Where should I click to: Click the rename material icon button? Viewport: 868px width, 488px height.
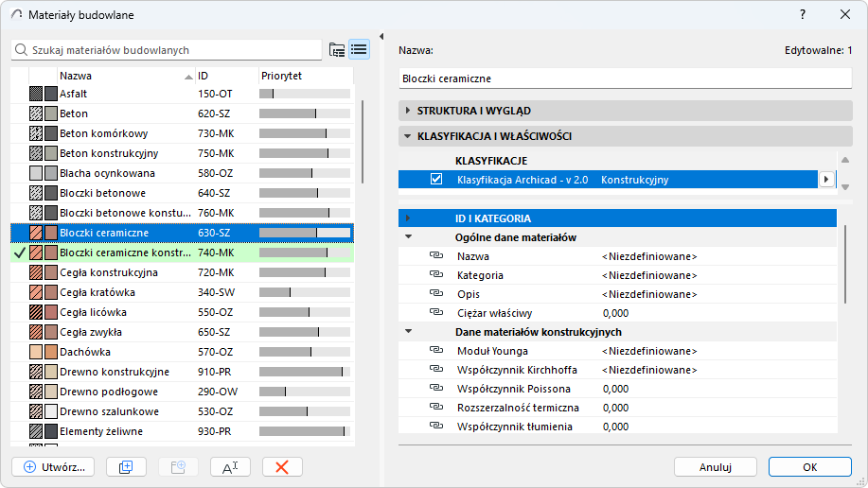230,466
